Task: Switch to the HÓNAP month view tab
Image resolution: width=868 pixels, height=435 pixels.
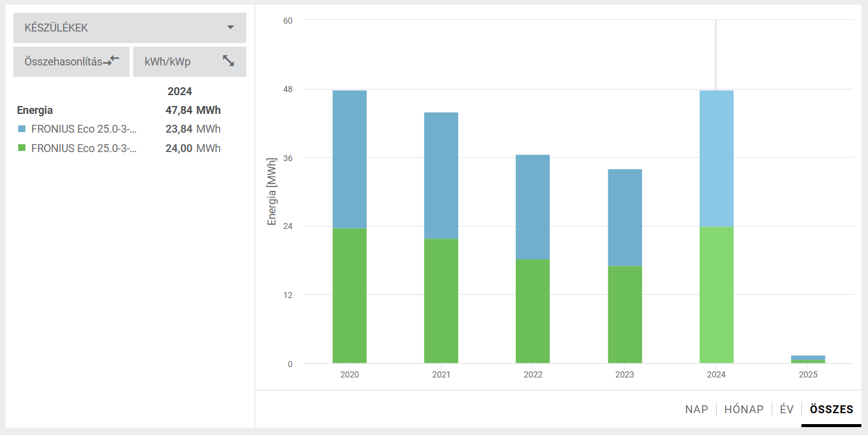Action: 744,410
